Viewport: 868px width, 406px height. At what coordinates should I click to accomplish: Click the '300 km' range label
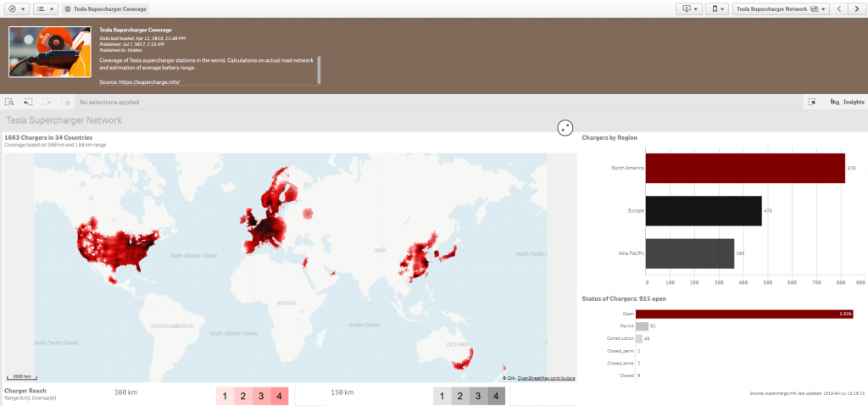tap(125, 392)
